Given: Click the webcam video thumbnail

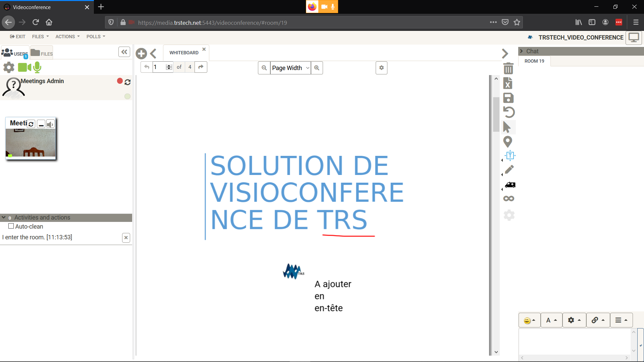Looking at the screenshot, I should [31, 143].
